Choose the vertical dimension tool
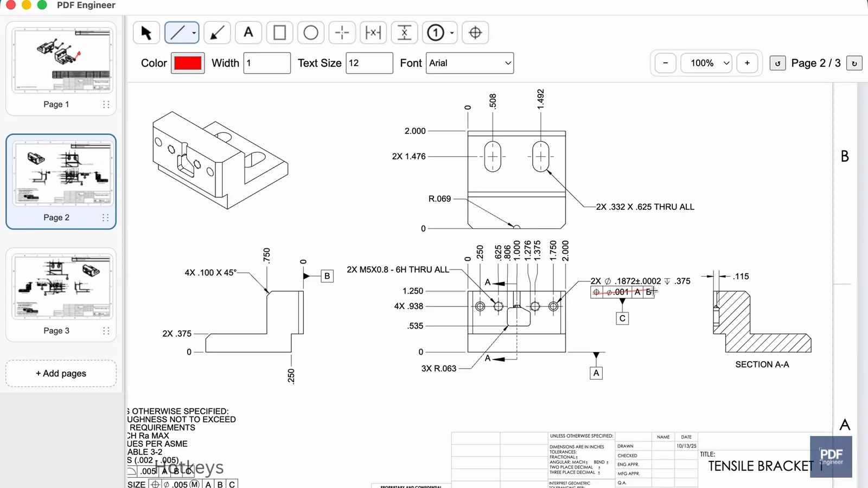This screenshot has height=488, width=868. click(404, 33)
